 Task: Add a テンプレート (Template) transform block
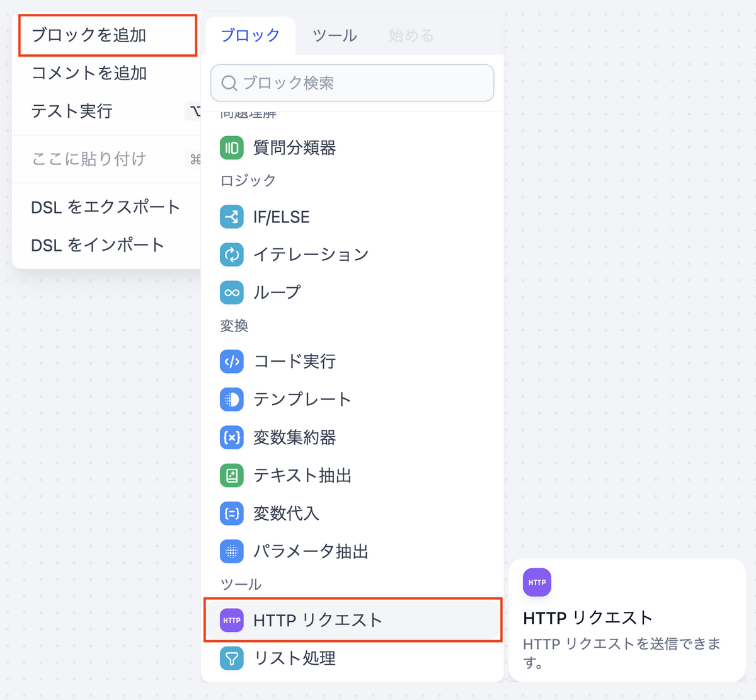point(302,399)
